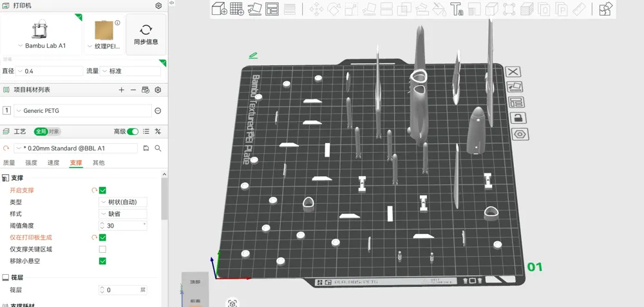Viewport: 644px width, 307px height.
Task: Open the 其他 tab
Action: click(x=98, y=163)
